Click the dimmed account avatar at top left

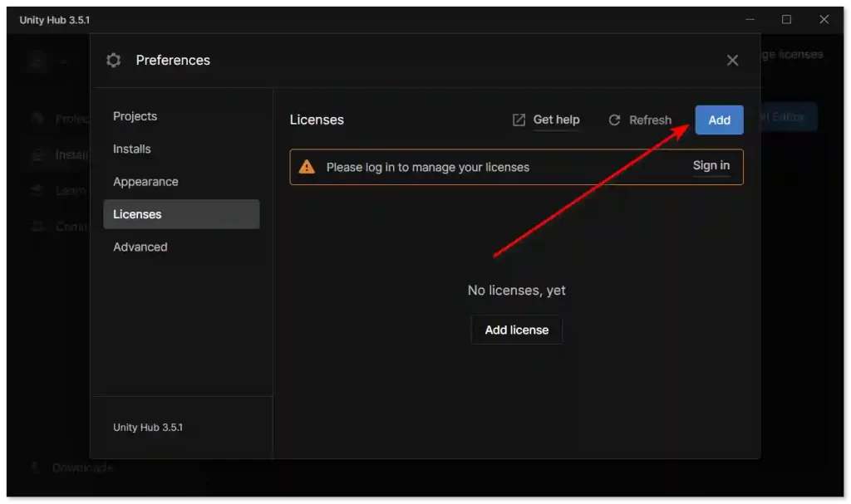click(38, 61)
